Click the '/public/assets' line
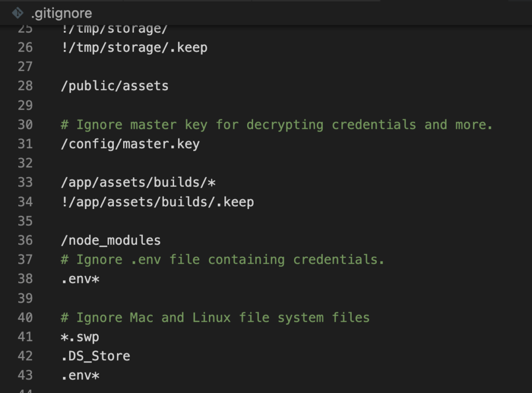The image size is (532, 393). [x=115, y=86]
